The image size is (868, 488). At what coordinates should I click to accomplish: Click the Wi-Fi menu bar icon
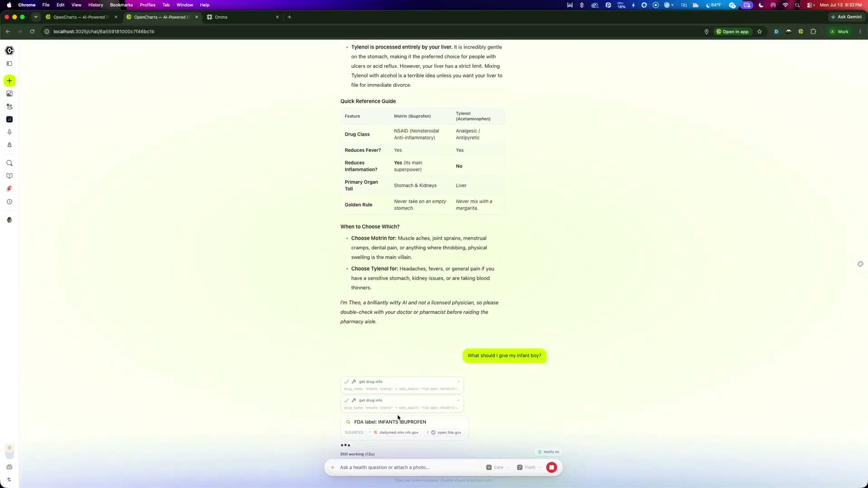786,5
